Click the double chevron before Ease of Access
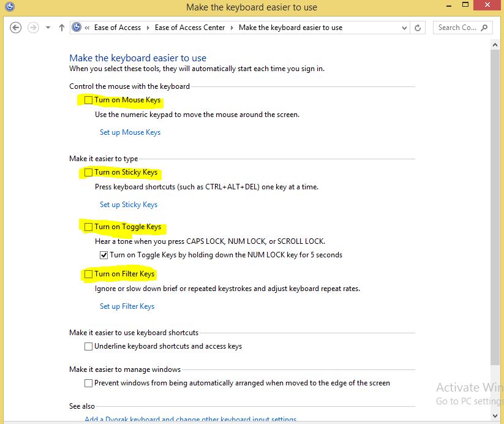The width and height of the screenshot is (504, 424). (87, 28)
